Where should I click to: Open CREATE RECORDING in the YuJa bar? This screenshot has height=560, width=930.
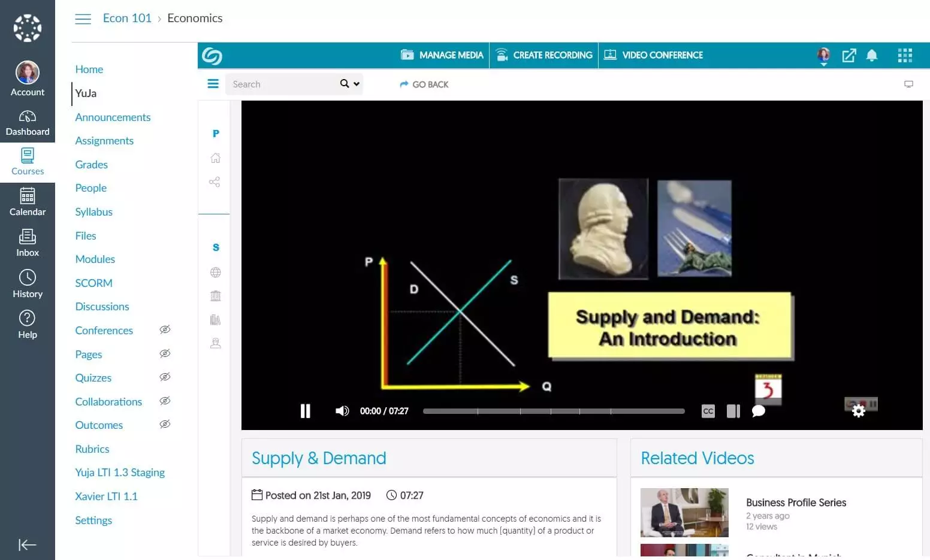click(544, 55)
